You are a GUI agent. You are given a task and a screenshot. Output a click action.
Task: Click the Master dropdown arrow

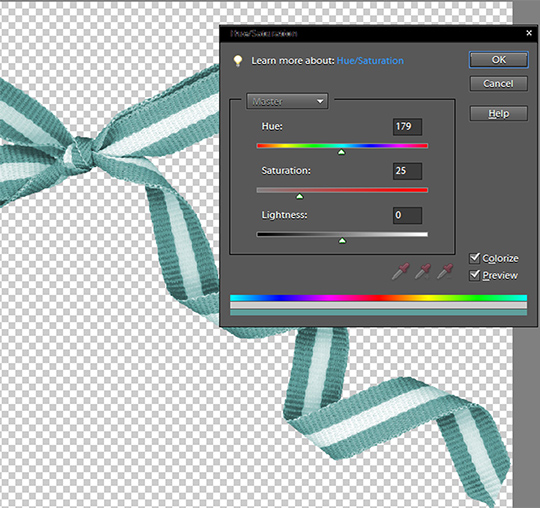pyautogui.click(x=320, y=102)
